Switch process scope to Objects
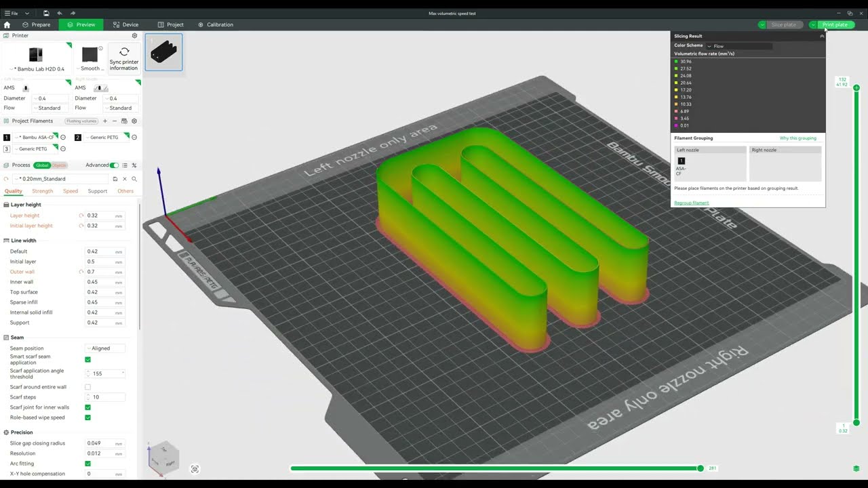 [59, 165]
